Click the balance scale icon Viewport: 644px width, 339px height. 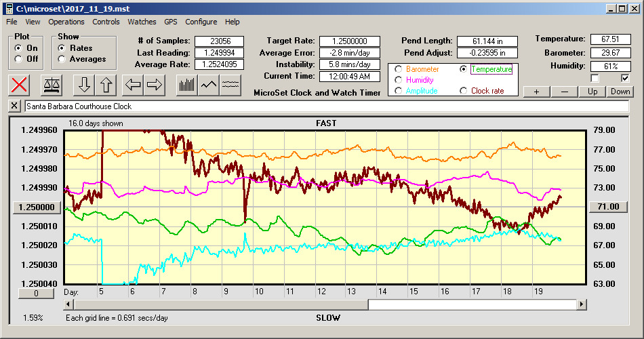coord(51,85)
